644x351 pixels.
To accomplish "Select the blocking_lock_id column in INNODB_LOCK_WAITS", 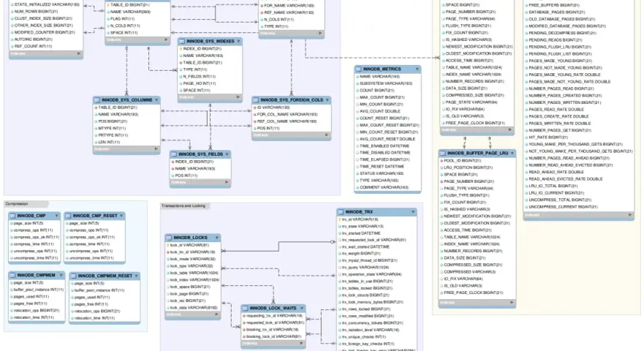I will click(x=274, y=336).
